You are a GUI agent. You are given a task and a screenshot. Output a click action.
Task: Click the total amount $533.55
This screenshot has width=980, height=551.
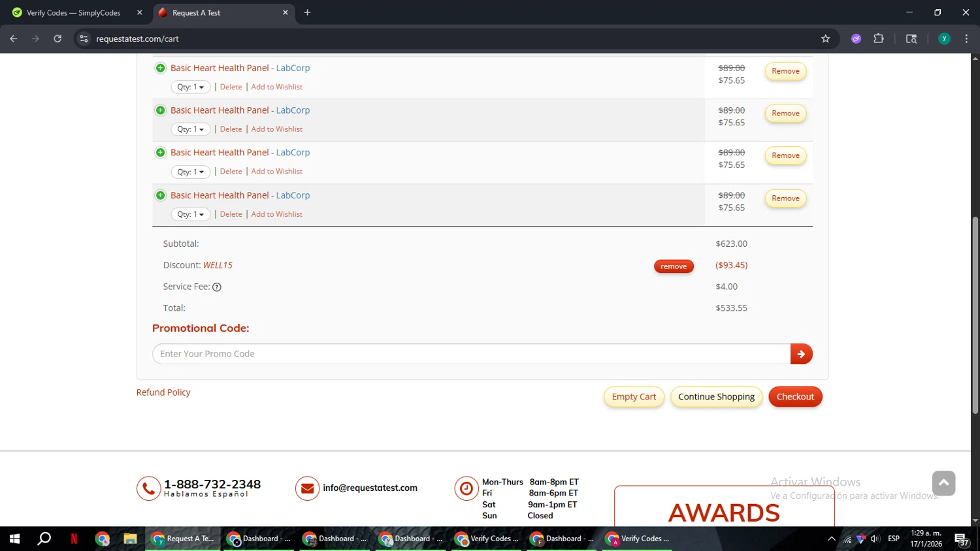731,308
